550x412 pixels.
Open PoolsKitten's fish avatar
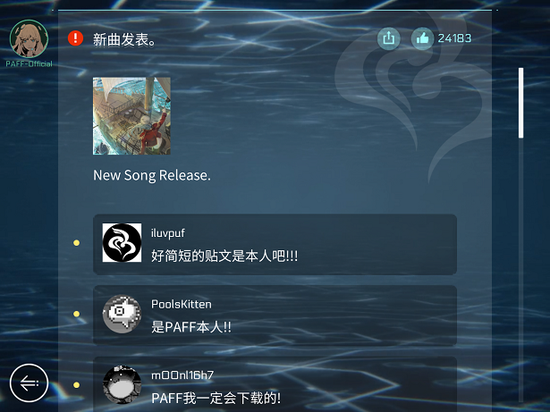[122, 314]
